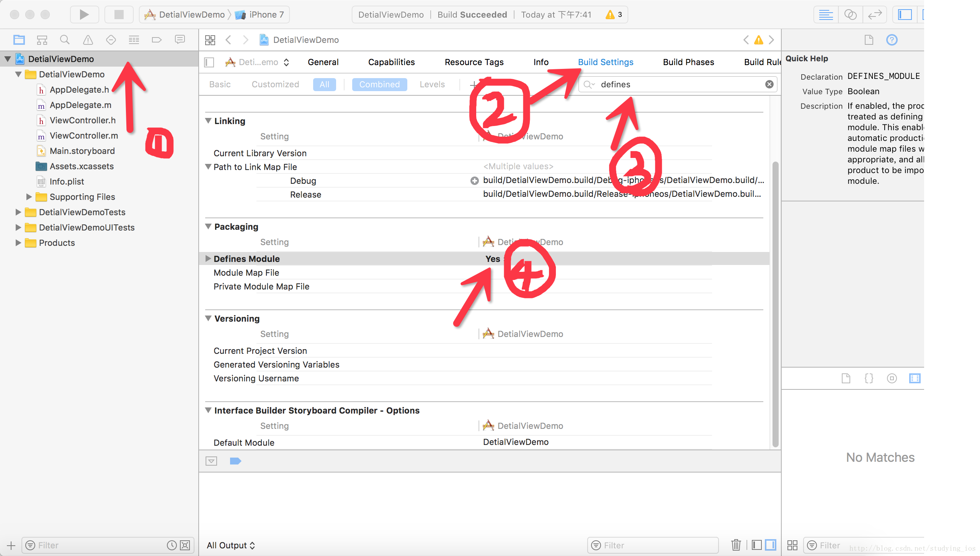Screen dimensions: 980x556
Task: Clear the defines search field
Action: [x=769, y=84]
